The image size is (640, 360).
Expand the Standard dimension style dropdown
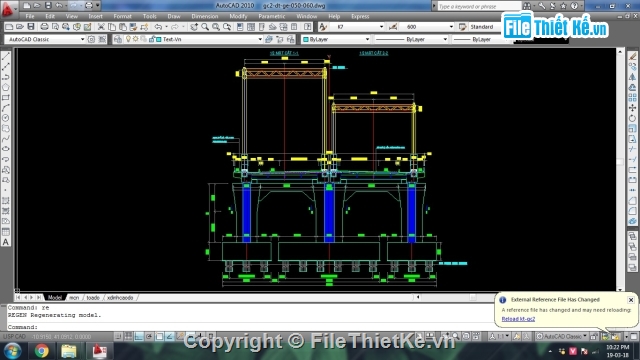(485, 27)
